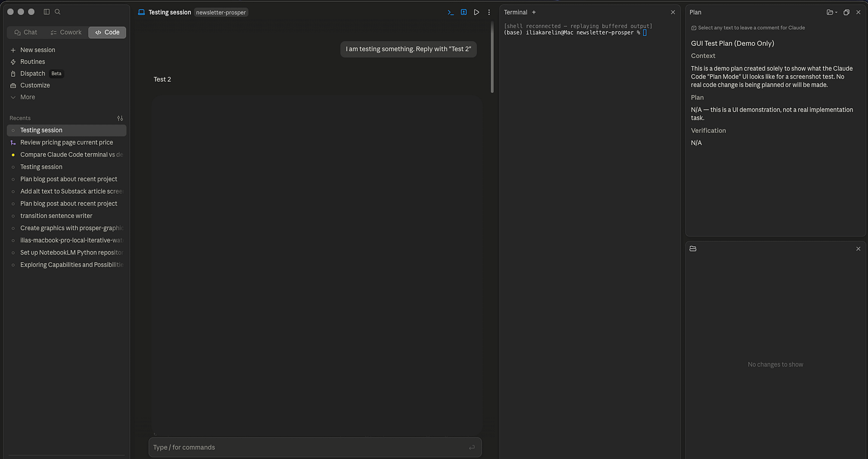Click the shell reconnected message line
868x459 pixels.
point(578,26)
